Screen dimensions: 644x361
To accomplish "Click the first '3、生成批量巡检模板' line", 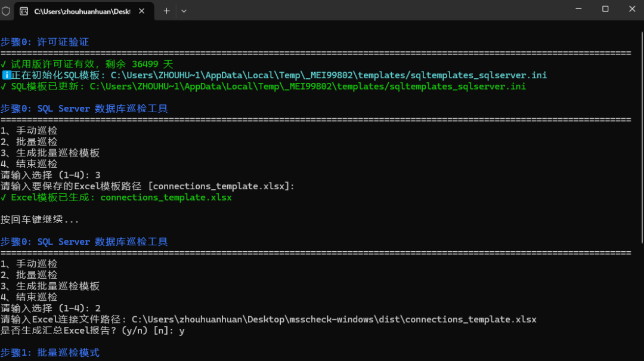I will 50,153.
